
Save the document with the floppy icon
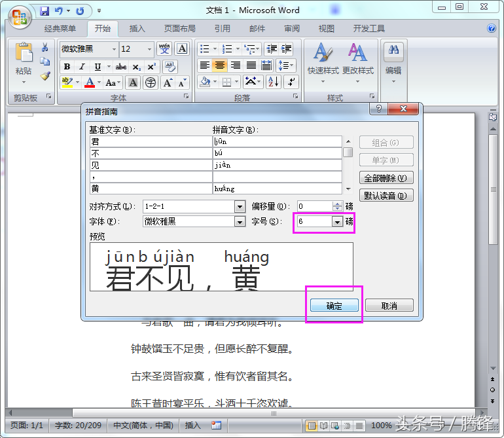(x=45, y=11)
